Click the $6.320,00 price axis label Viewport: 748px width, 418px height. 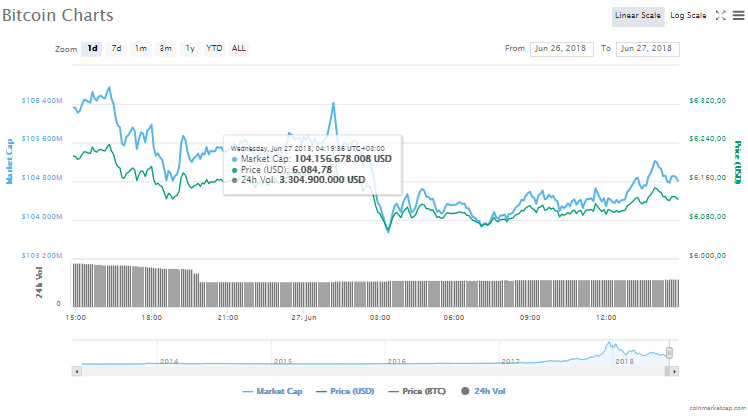(x=707, y=101)
